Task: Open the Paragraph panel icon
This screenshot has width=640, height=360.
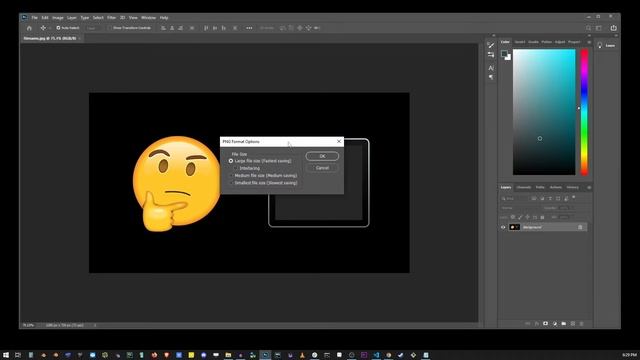Action: pos(491,77)
